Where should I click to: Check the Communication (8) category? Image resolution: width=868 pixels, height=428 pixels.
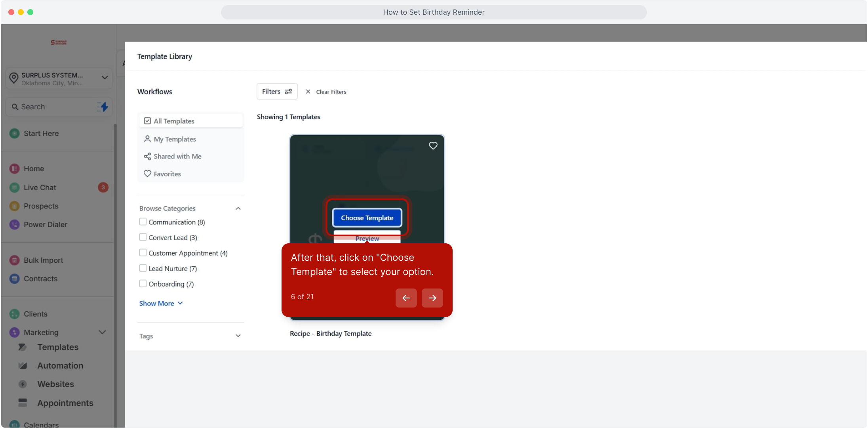tap(143, 222)
